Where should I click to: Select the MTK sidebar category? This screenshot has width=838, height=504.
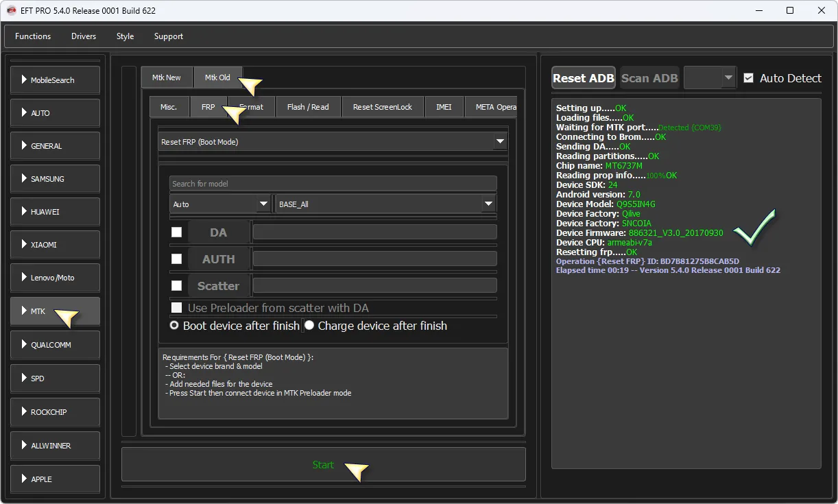click(56, 311)
